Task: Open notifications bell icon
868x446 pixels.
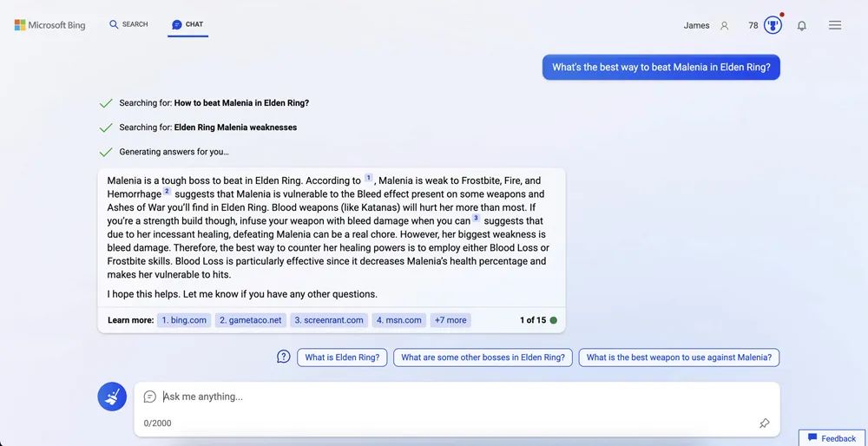Action: [x=801, y=25]
